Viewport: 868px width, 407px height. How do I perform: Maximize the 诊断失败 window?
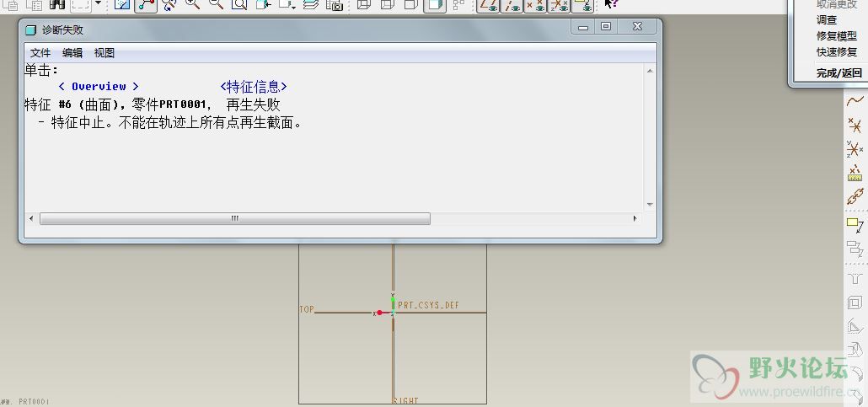click(x=606, y=26)
